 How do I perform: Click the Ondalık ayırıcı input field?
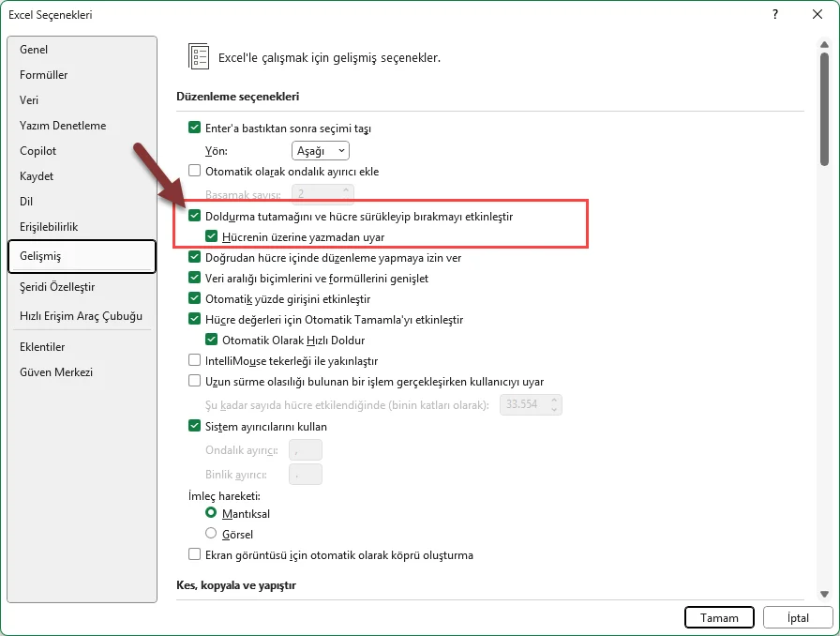306,450
